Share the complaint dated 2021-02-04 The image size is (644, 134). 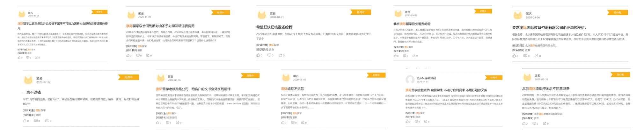coord(37,58)
